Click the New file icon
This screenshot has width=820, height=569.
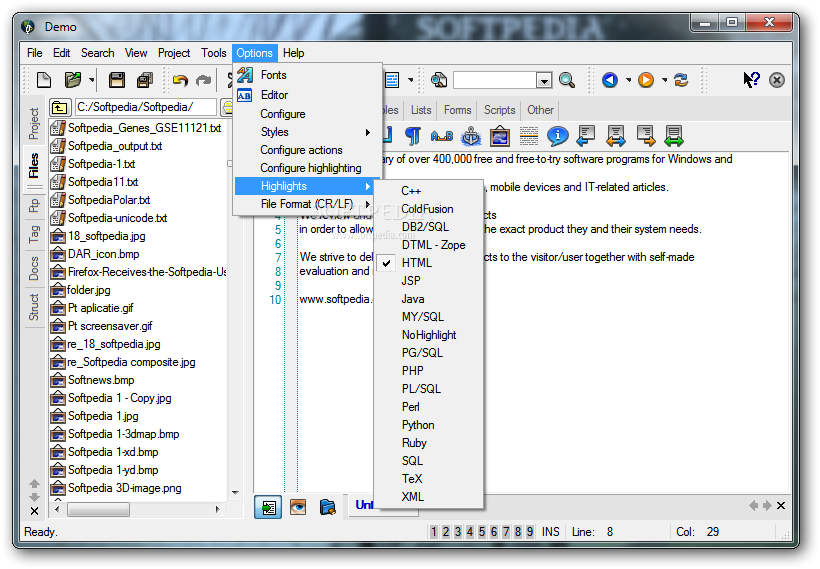click(44, 80)
